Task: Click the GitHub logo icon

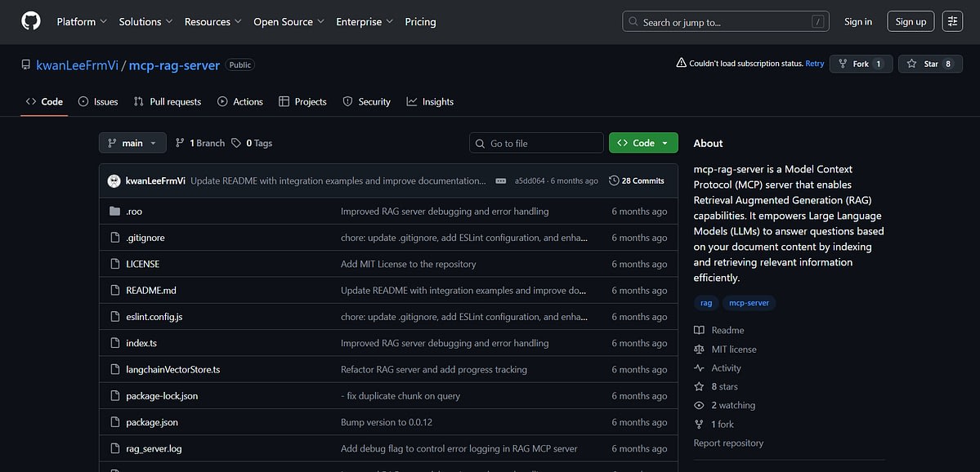Action: click(x=30, y=21)
